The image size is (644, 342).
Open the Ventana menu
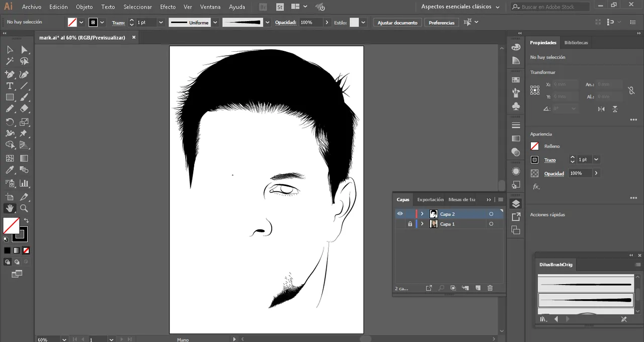210,7
